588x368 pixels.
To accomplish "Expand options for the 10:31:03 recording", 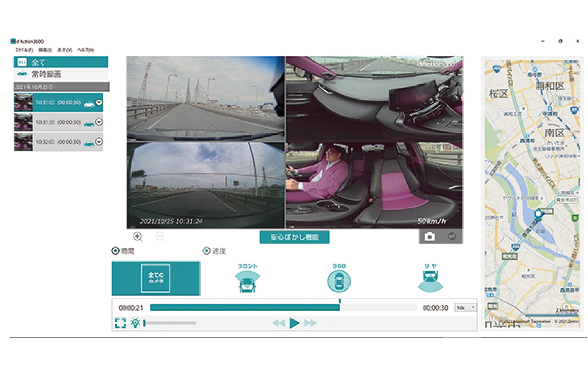I will pyautogui.click(x=99, y=102).
